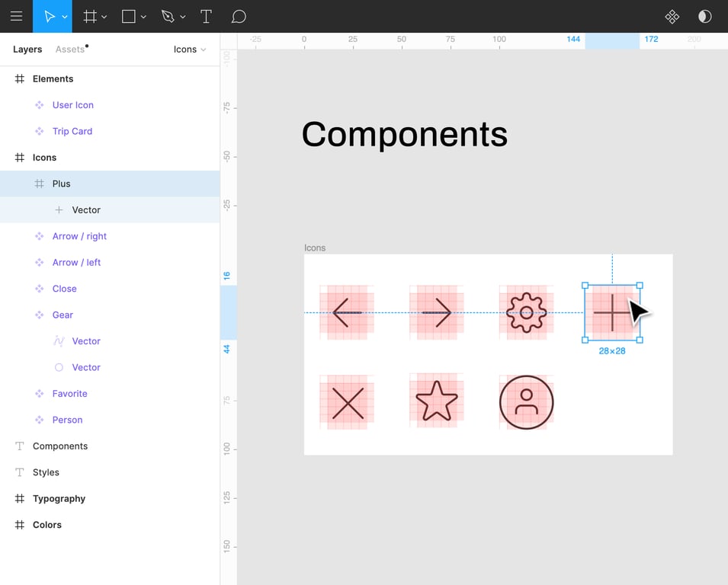The height and width of the screenshot is (585, 728).
Task: Open the Pen tool dropdown arrow
Action: tap(183, 17)
